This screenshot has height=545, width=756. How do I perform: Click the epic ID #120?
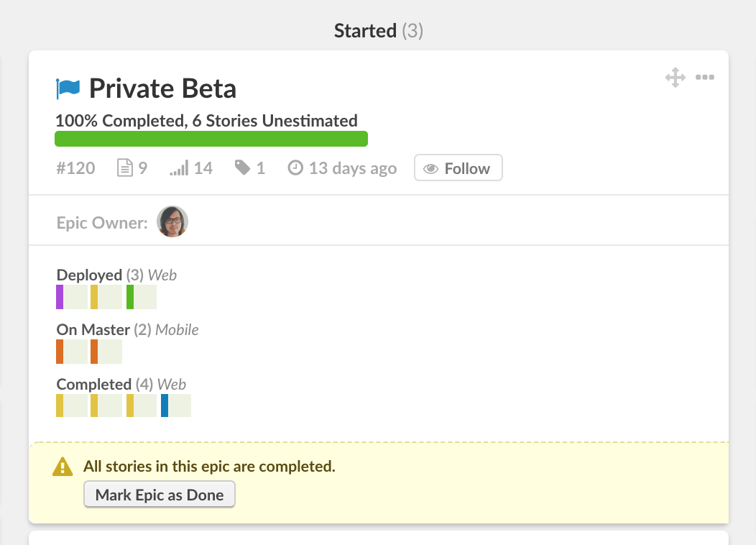click(75, 168)
